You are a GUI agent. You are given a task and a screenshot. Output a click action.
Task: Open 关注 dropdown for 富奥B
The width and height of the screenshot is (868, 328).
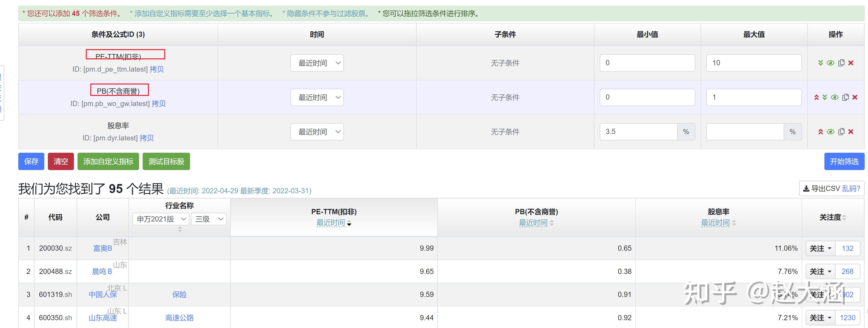[821, 249]
